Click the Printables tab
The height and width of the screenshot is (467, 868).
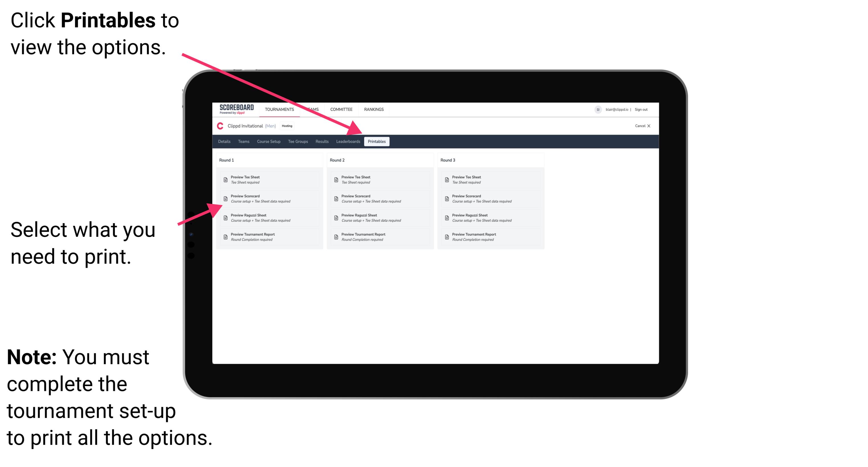point(377,142)
